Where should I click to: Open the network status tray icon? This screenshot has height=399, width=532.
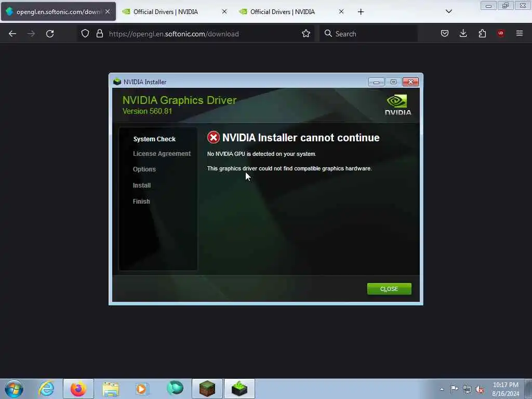[x=467, y=389]
